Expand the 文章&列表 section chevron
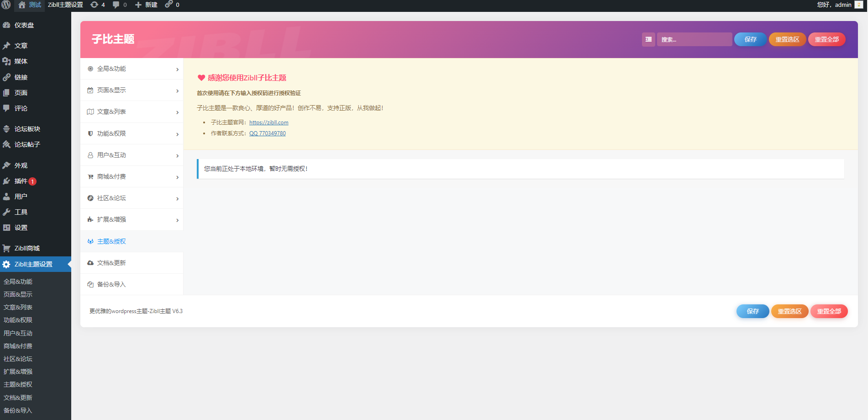Image resolution: width=868 pixels, height=420 pixels. pyautogui.click(x=178, y=112)
